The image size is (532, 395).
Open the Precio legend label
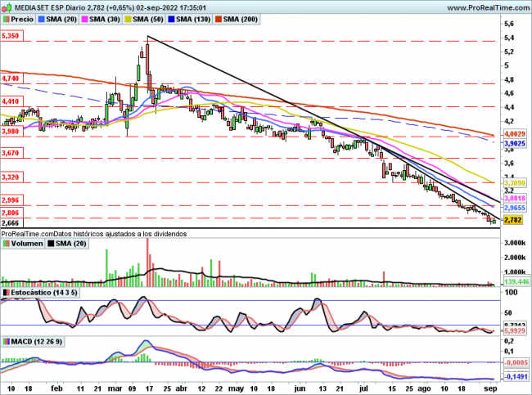(22, 20)
